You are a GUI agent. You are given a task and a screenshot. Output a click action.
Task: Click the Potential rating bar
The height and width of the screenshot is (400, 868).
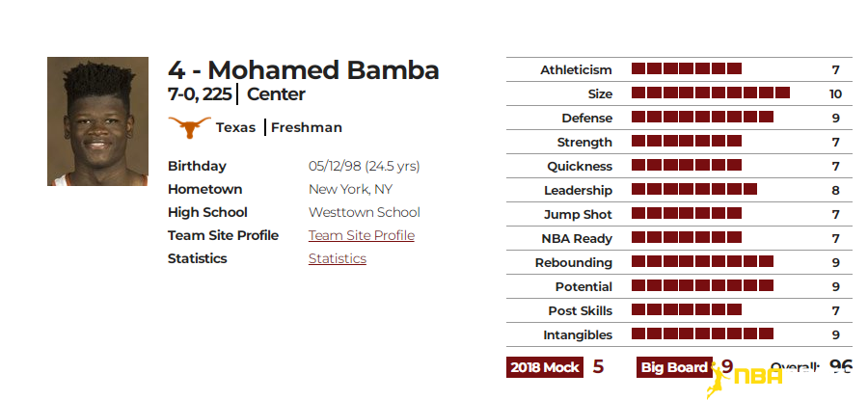(702, 285)
